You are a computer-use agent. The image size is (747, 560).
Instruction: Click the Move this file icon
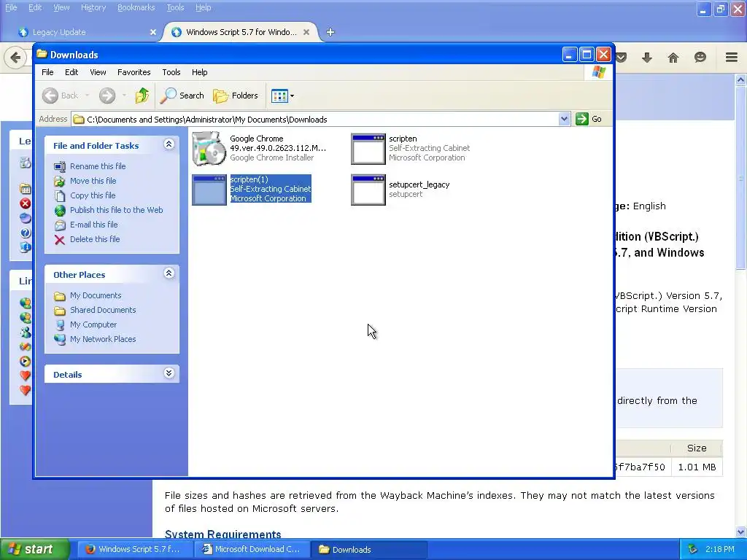(x=60, y=181)
